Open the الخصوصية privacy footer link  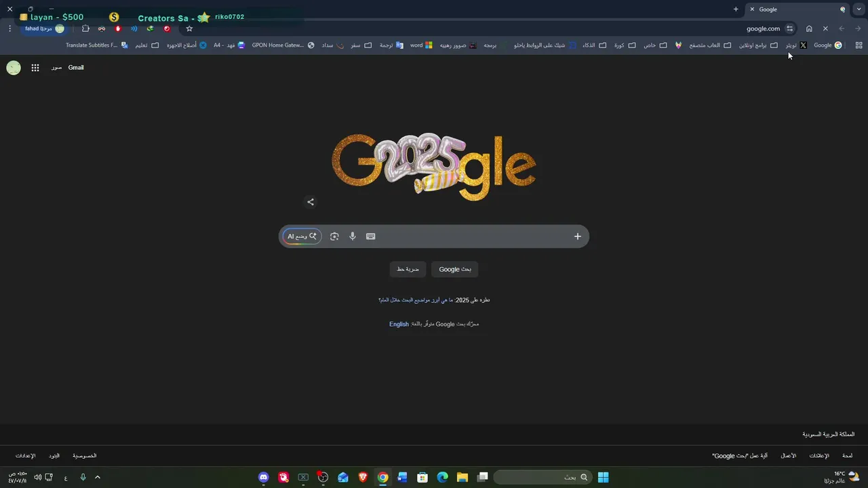click(85, 455)
